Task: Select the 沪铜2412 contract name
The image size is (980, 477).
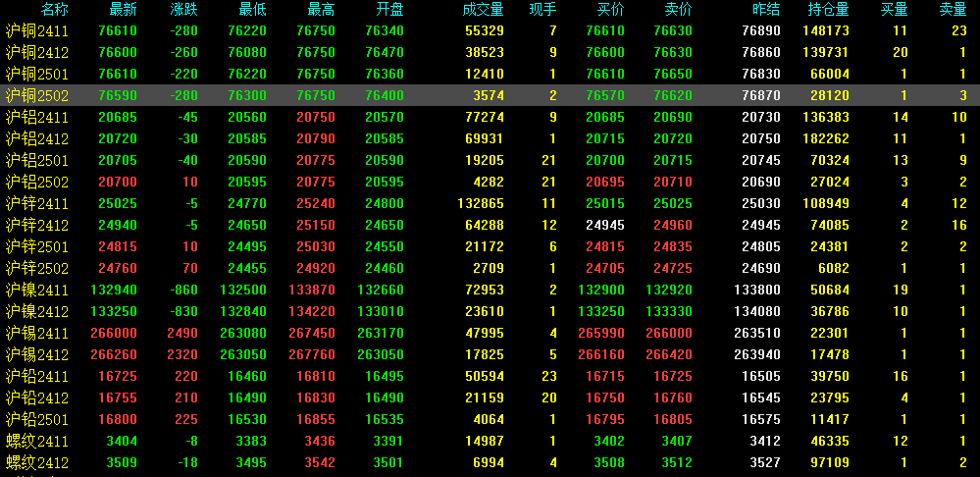Action: click(x=37, y=53)
